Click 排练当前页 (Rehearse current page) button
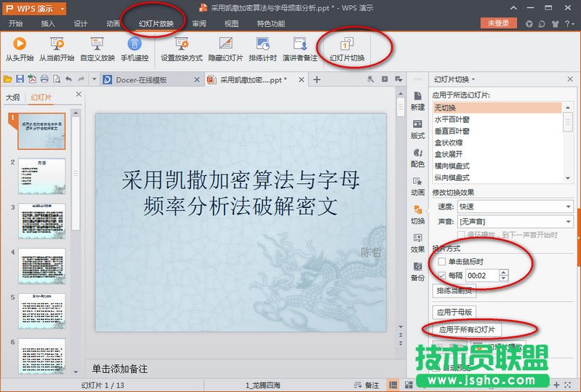581x392 pixels. 454,290
